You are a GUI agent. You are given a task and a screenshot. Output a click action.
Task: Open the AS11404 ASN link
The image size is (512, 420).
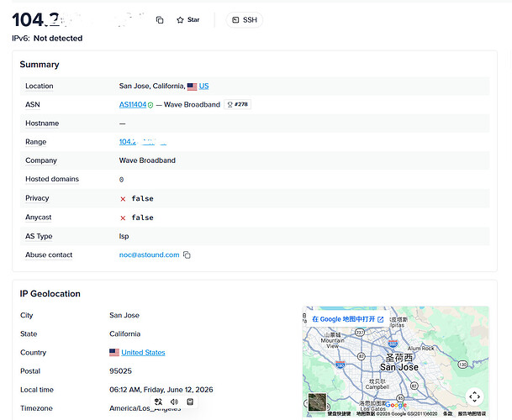[133, 105]
